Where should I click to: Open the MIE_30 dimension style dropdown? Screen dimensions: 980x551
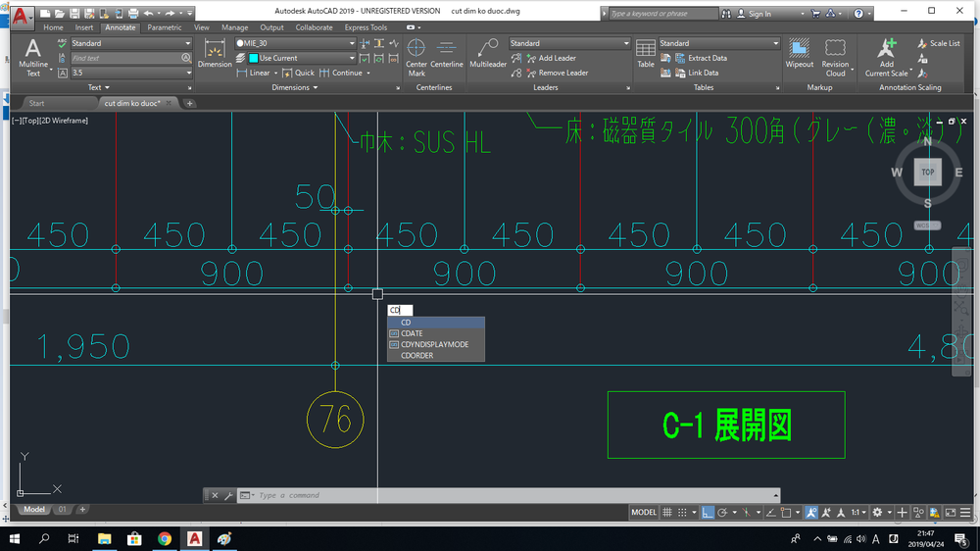tap(295, 43)
